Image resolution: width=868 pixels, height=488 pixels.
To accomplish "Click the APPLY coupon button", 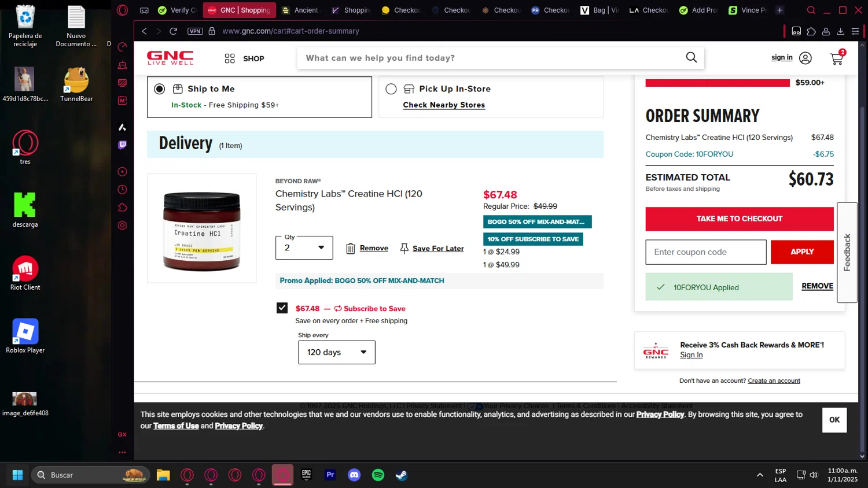I will point(802,252).
